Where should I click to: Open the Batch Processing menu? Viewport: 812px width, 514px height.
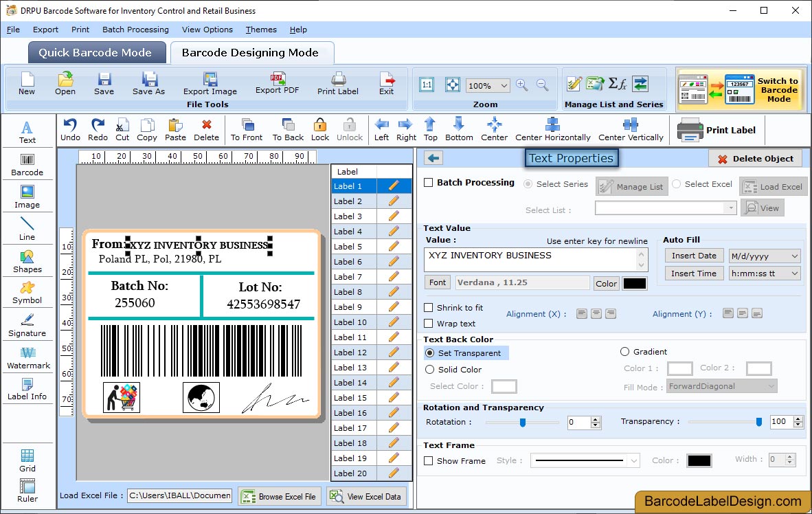[136, 30]
